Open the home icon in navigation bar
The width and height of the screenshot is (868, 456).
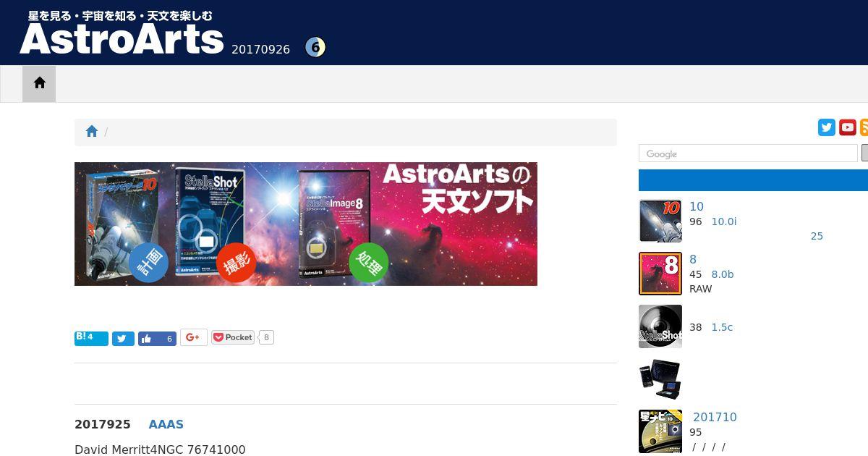click(x=39, y=83)
